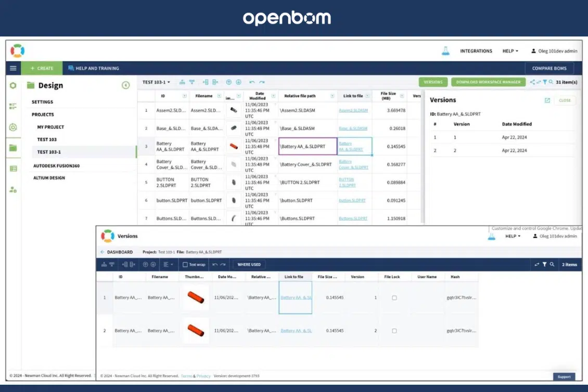This screenshot has width=588, height=392.
Task: Open the HELP dropdown in top bar
Action: pos(510,51)
